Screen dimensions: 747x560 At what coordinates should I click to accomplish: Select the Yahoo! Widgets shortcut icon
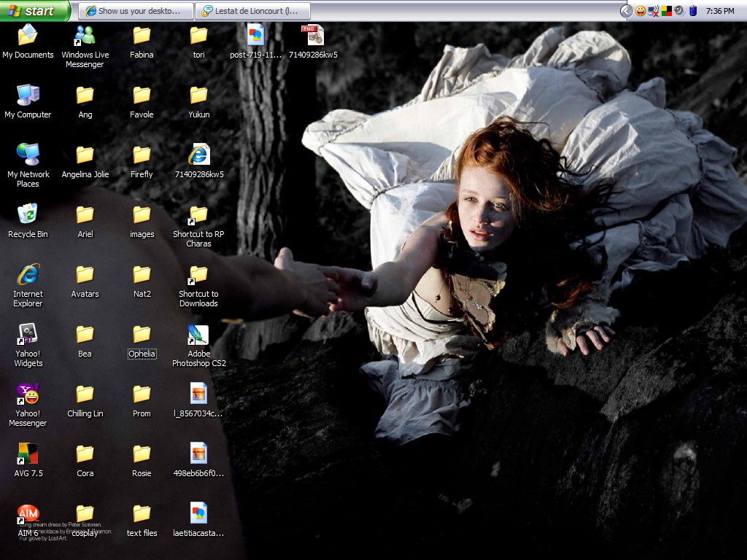[28, 335]
